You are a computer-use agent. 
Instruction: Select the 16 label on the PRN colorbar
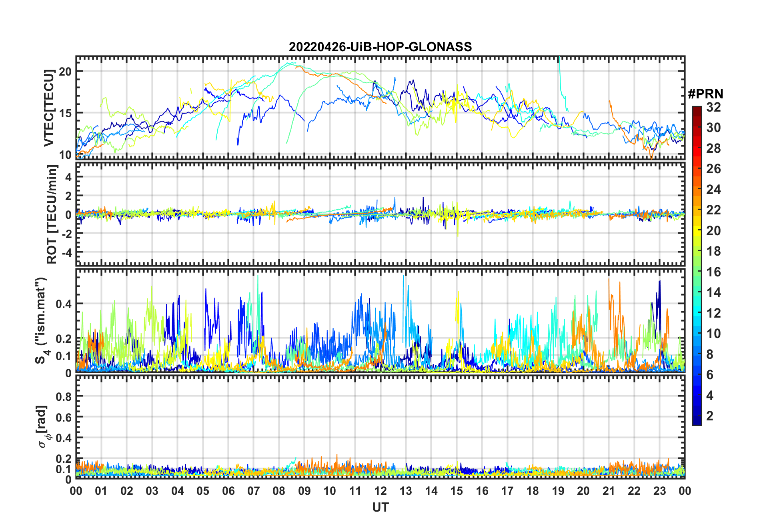[x=713, y=272]
